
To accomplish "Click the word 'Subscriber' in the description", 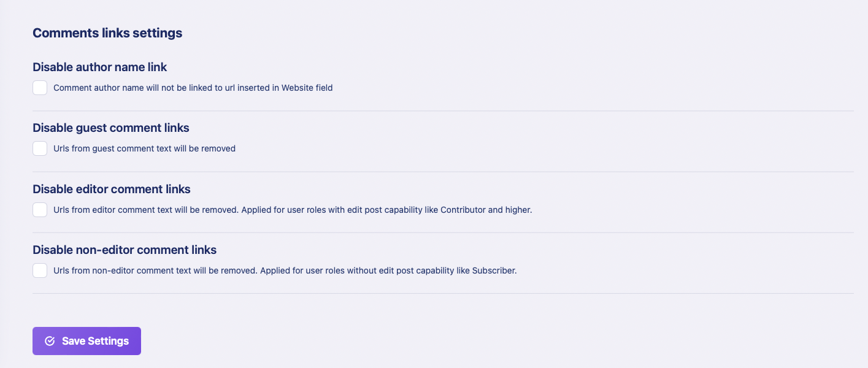I will (494, 270).
